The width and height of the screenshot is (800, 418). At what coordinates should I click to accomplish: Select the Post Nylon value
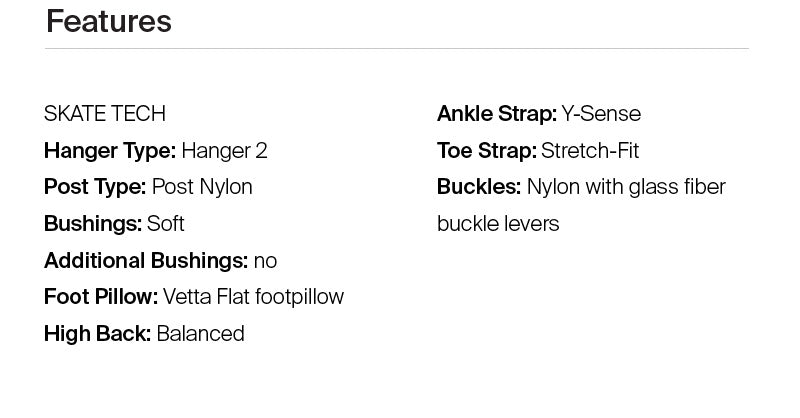pos(202,187)
